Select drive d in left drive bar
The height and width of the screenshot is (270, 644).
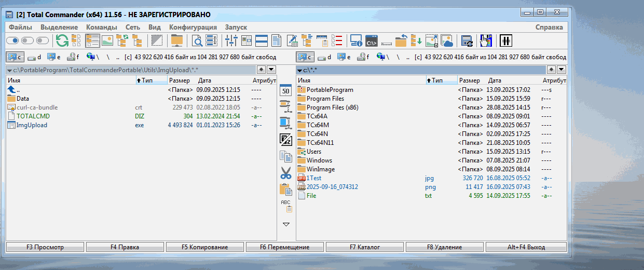click(x=35, y=57)
